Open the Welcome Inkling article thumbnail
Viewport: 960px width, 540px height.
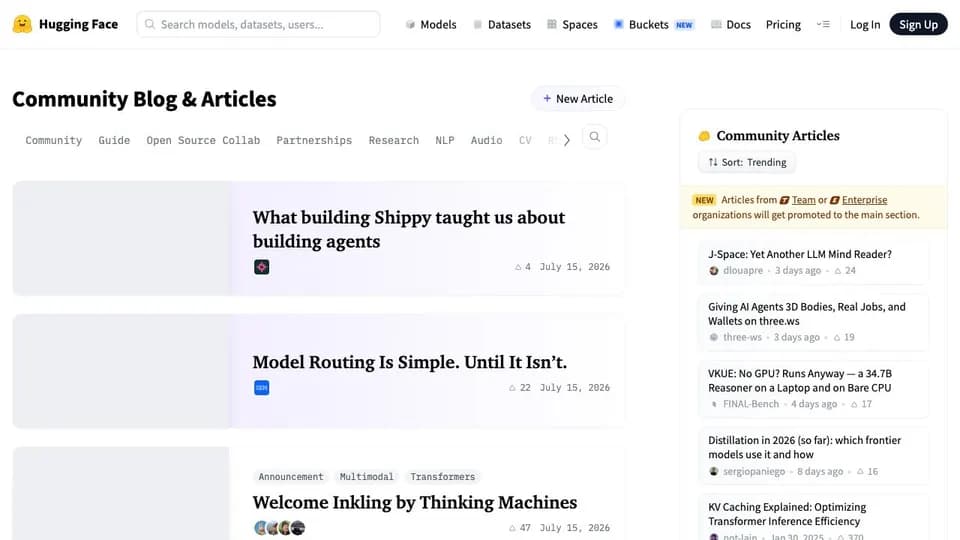(121, 493)
